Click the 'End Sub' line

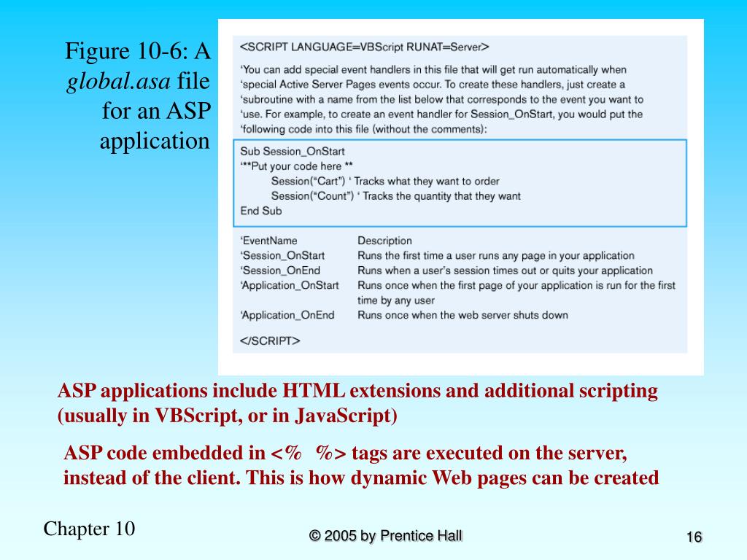tap(261, 211)
